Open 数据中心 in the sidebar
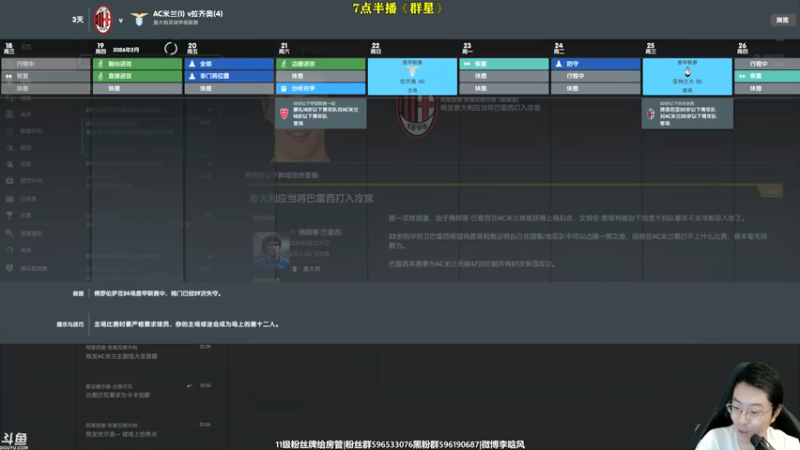This screenshot has height=450, width=800. pos(31,131)
